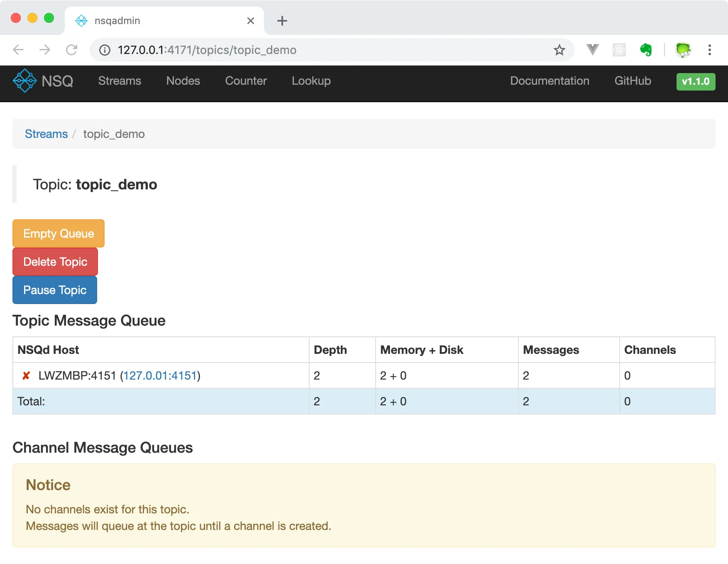Bookmark this page with the star icon

pos(559,50)
